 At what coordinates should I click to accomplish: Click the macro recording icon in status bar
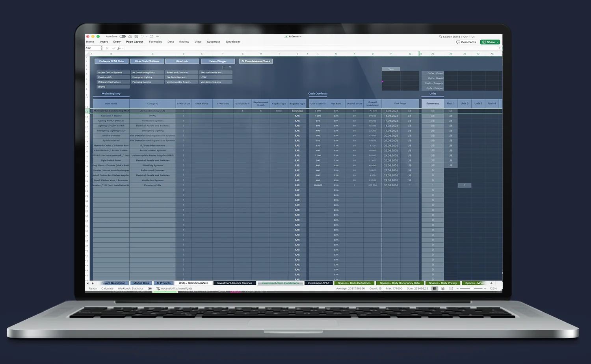click(150, 289)
